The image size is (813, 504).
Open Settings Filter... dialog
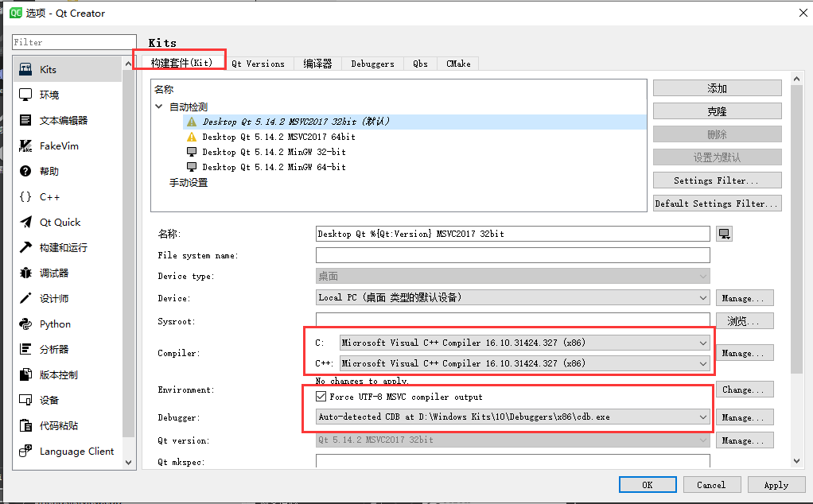tap(717, 180)
